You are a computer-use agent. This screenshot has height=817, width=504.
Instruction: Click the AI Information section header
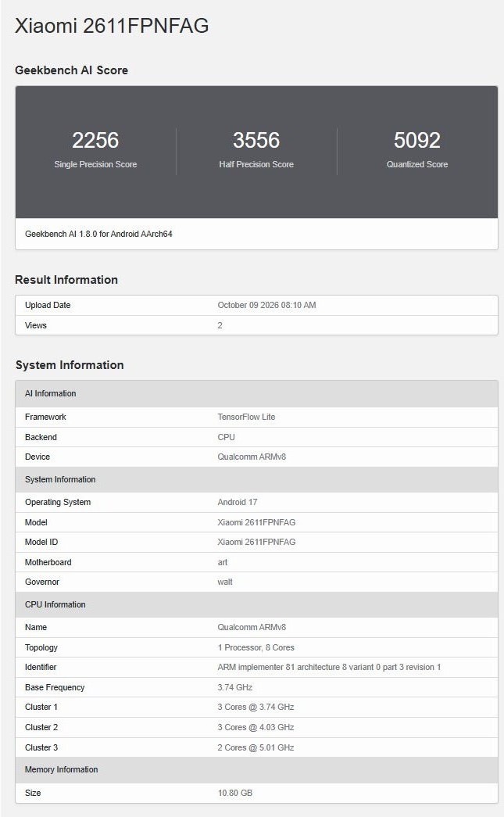click(x=256, y=393)
